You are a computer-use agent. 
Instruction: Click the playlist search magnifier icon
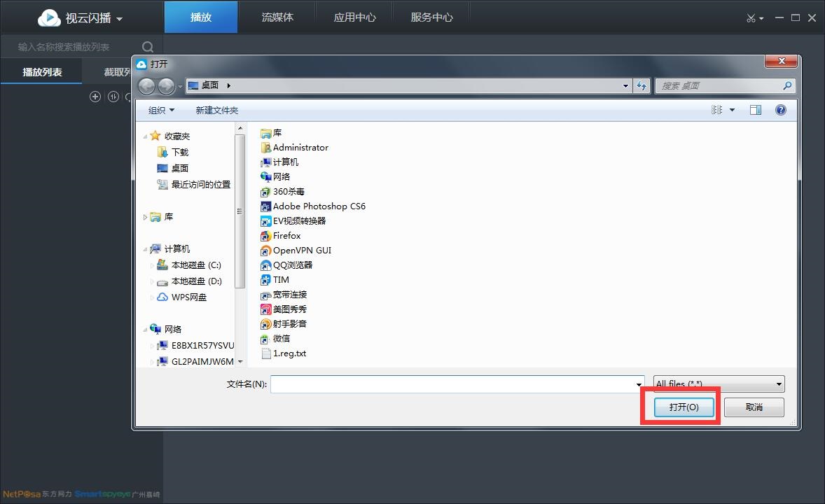pyautogui.click(x=148, y=47)
